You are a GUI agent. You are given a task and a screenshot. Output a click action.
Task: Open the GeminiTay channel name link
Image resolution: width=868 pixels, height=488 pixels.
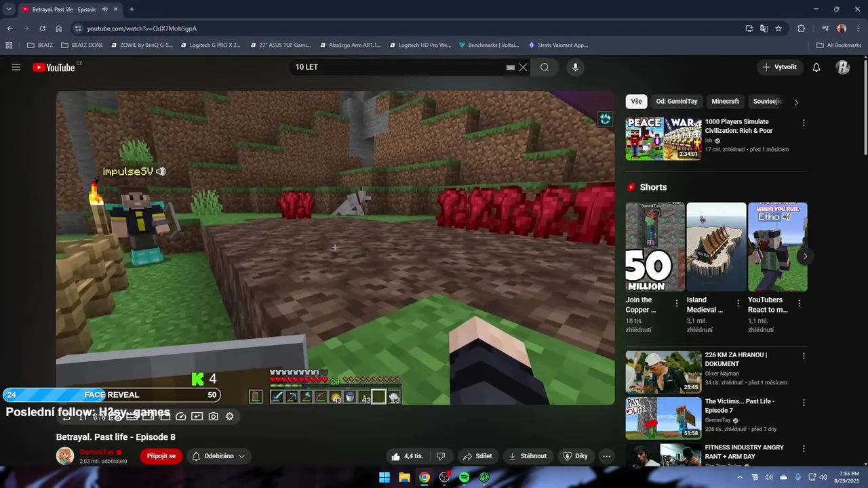[x=96, y=452]
